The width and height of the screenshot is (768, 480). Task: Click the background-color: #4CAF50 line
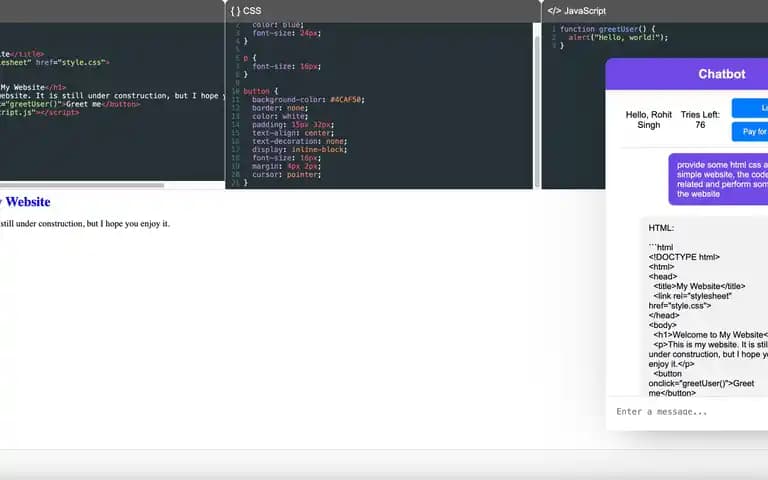coord(308,99)
